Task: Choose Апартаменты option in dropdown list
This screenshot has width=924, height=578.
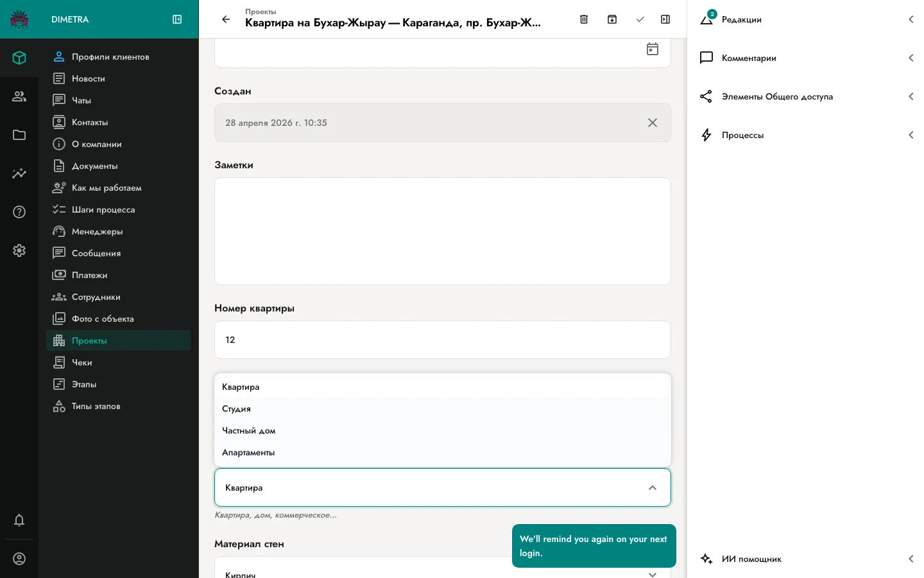Action: pyautogui.click(x=443, y=452)
